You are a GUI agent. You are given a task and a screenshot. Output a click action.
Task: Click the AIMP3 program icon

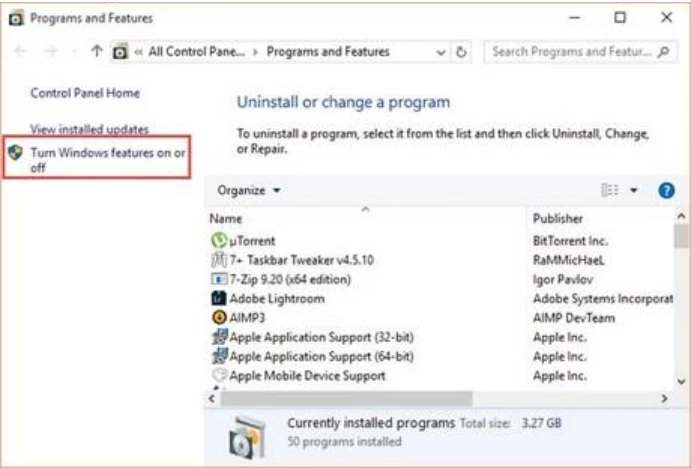219,317
